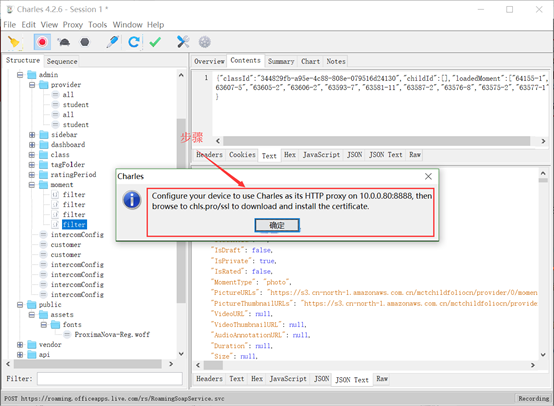Open the Window menu
This screenshot has height=406, width=554.
pos(128,25)
